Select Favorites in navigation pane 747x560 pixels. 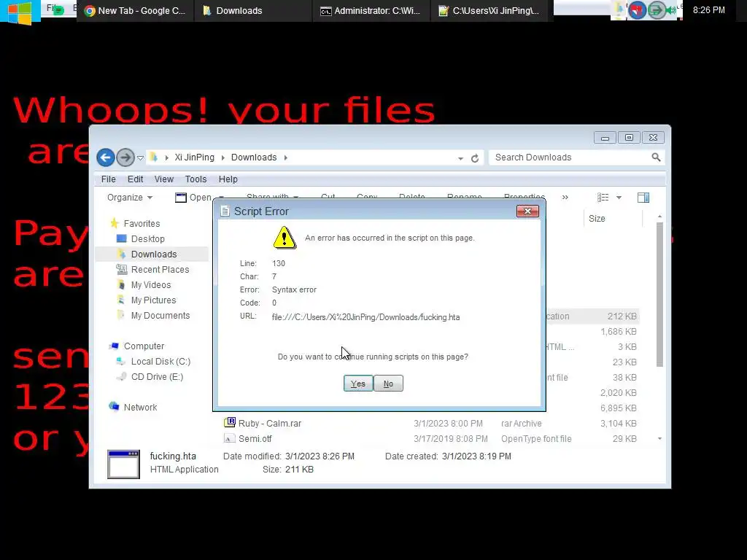(142, 223)
